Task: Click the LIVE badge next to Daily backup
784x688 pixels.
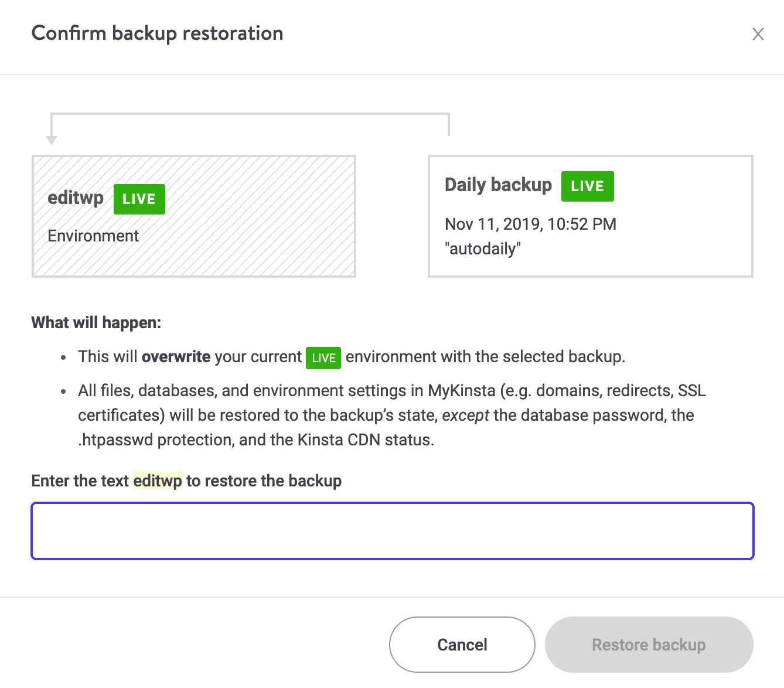Action: pyautogui.click(x=587, y=186)
